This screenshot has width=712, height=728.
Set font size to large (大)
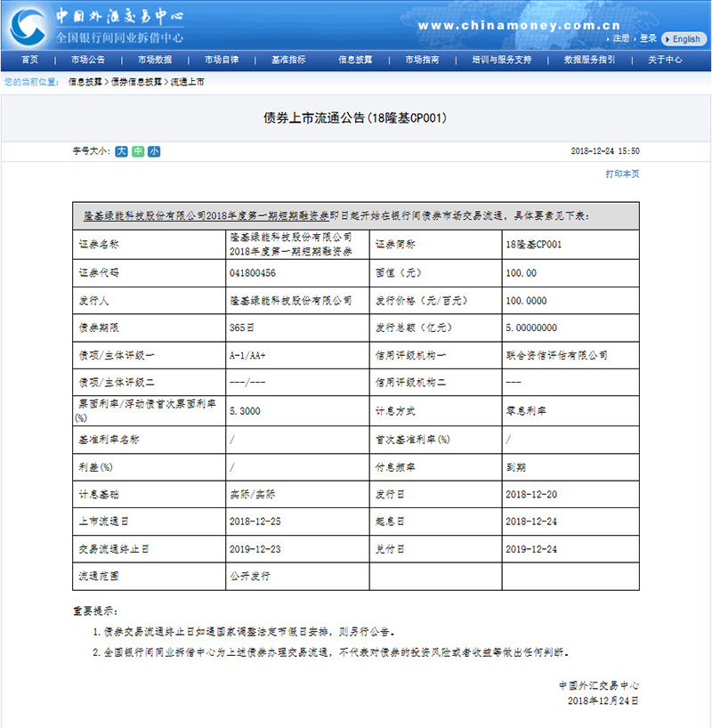(x=121, y=151)
